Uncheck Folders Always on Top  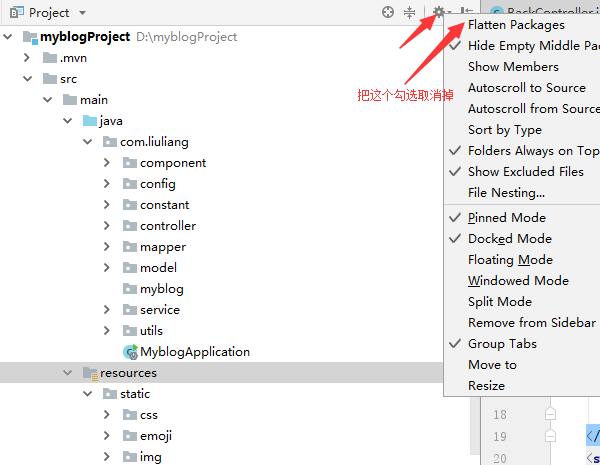click(522, 151)
